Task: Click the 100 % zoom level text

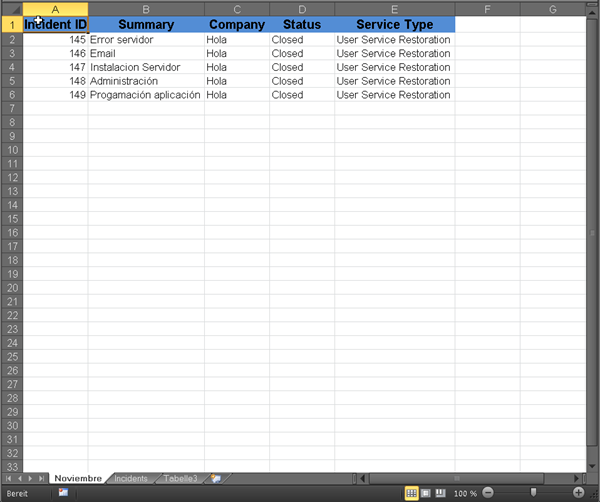Action: (465, 493)
